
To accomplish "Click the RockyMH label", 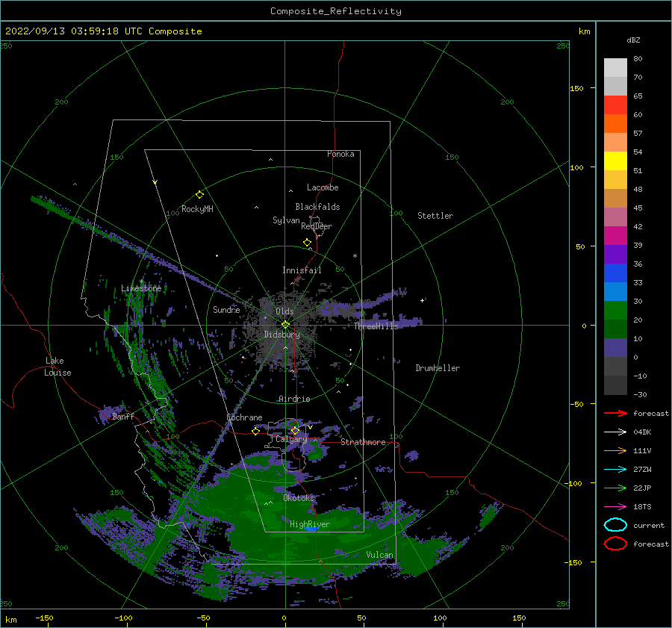I will coord(197,209).
